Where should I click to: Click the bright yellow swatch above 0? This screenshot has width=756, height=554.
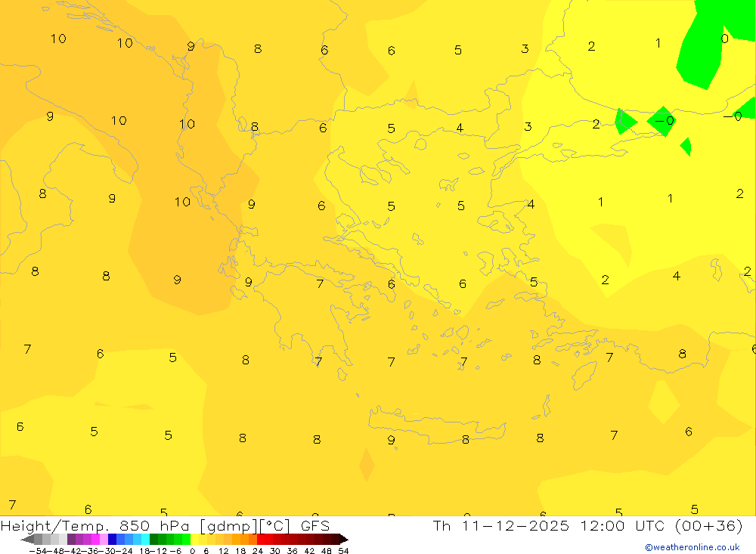[x=194, y=539]
